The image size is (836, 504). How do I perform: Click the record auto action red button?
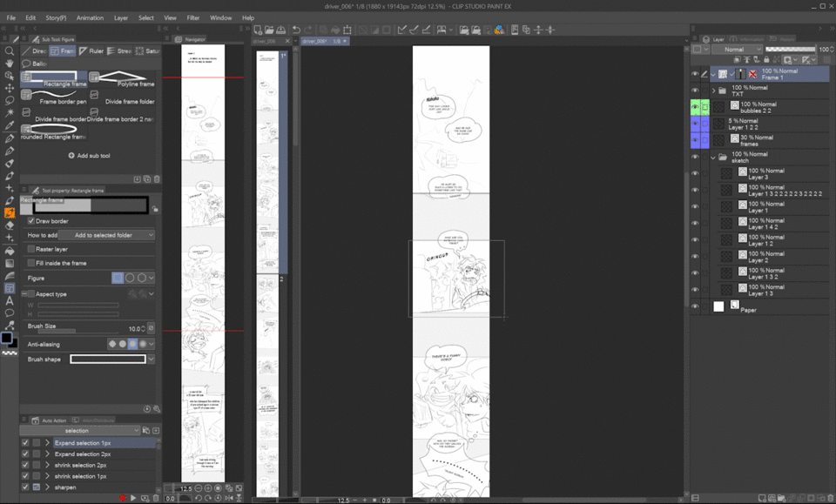click(123, 498)
